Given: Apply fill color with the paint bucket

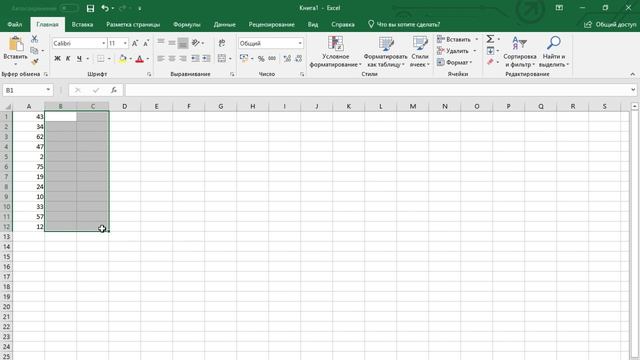Looking at the screenshot, I should tap(122, 59).
